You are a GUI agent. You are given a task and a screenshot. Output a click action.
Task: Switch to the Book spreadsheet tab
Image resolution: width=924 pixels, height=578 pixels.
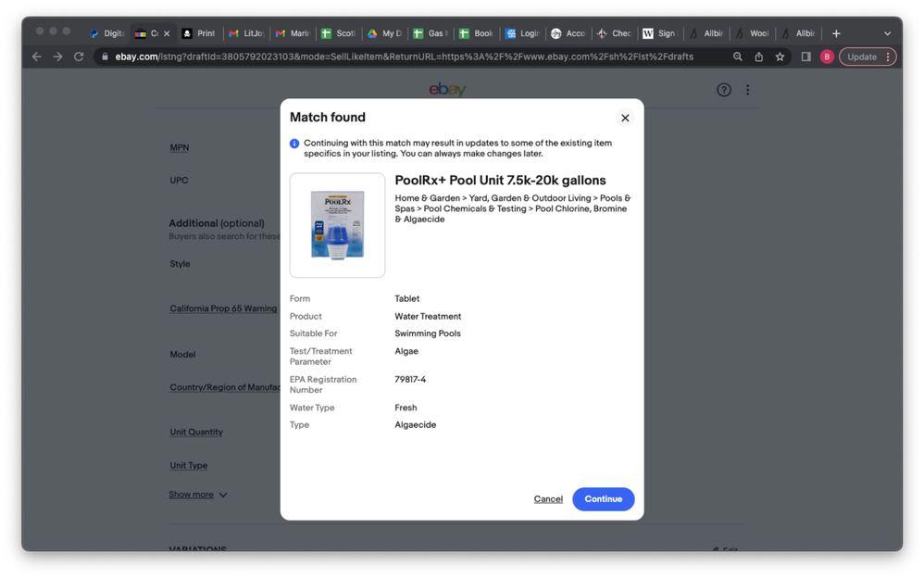(x=476, y=33)
